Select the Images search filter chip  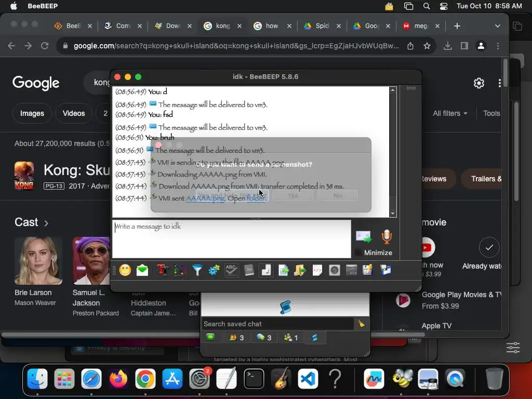[x=32, y=113]
